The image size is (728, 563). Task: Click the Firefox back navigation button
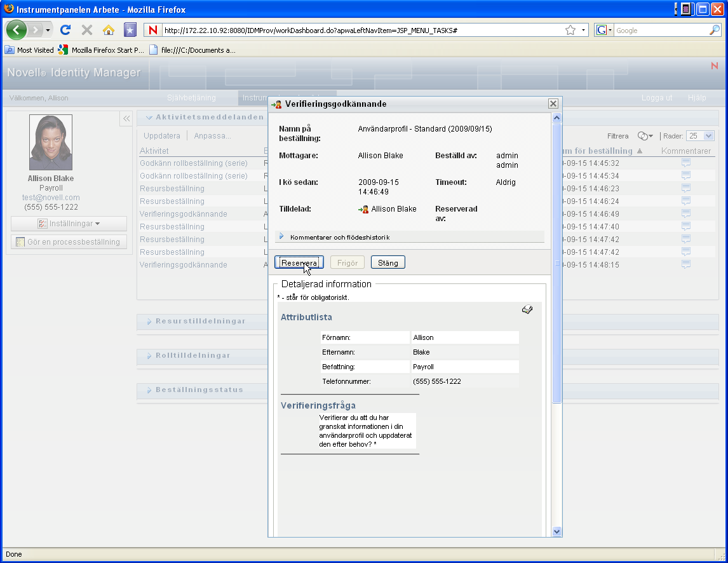[17, 31]
